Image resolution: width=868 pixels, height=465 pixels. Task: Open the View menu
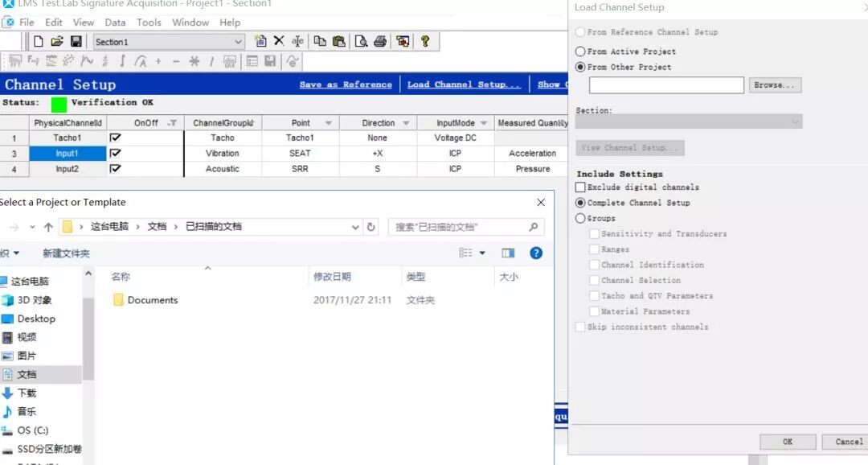point(83,23)
